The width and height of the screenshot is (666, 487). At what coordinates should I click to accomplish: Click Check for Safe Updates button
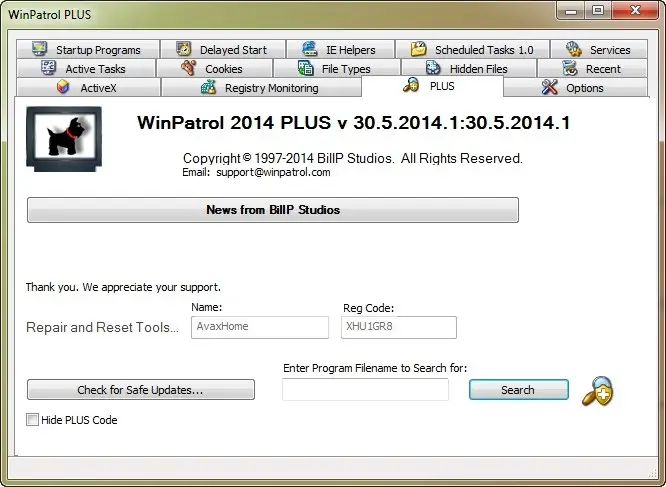click(x=141, y=390)
